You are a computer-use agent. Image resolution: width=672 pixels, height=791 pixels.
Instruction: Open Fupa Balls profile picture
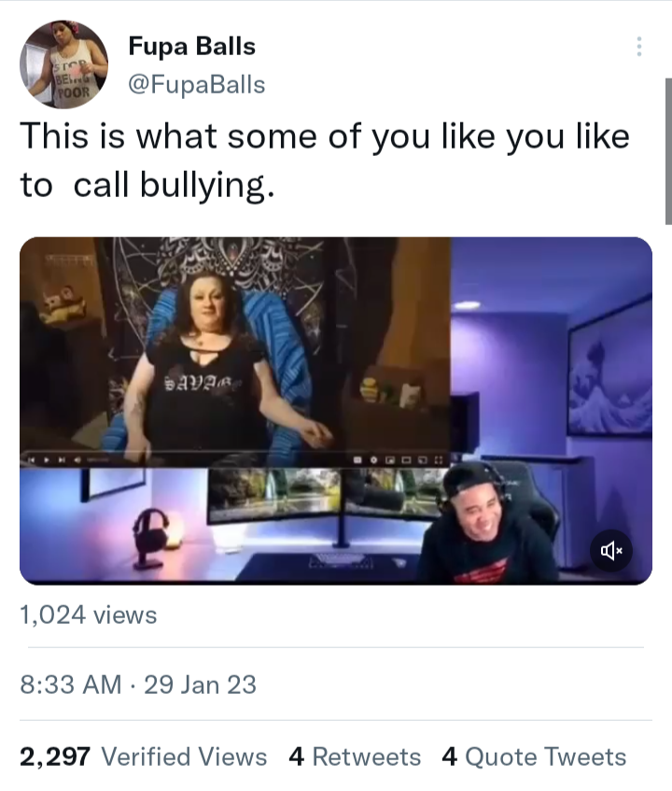click(x=64, y=64)
